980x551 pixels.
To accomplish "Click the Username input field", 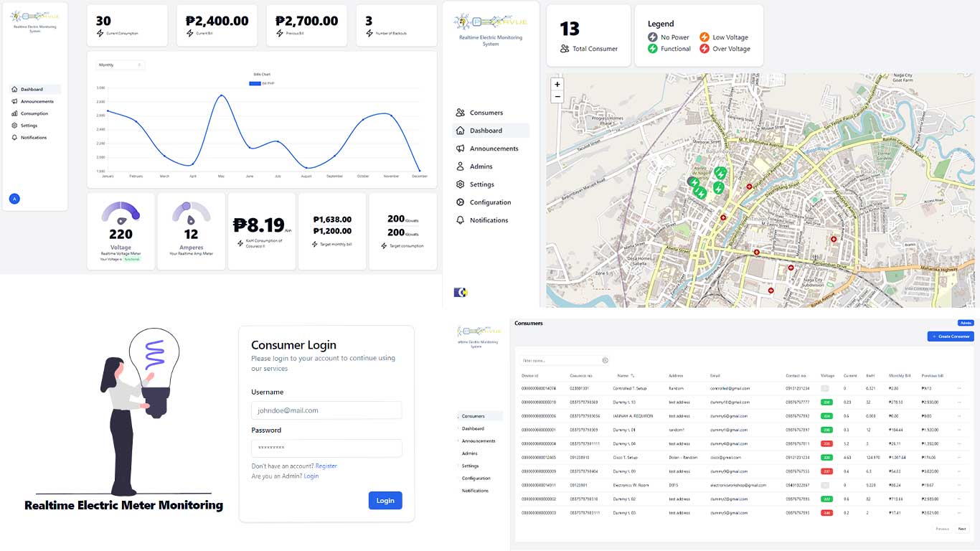I will coord(326,410).
